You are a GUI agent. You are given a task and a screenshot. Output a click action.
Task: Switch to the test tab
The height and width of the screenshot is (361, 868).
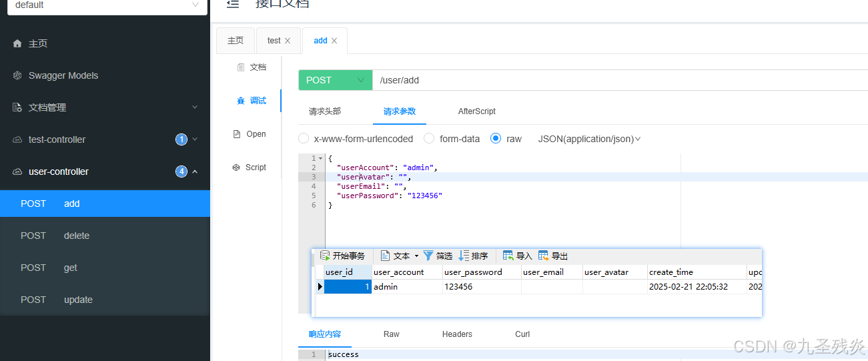coord(274,41)
